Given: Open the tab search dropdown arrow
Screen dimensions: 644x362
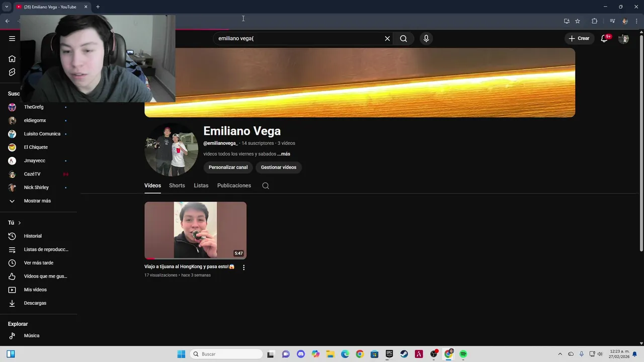Looking at the screenshot, I should 7,7.
